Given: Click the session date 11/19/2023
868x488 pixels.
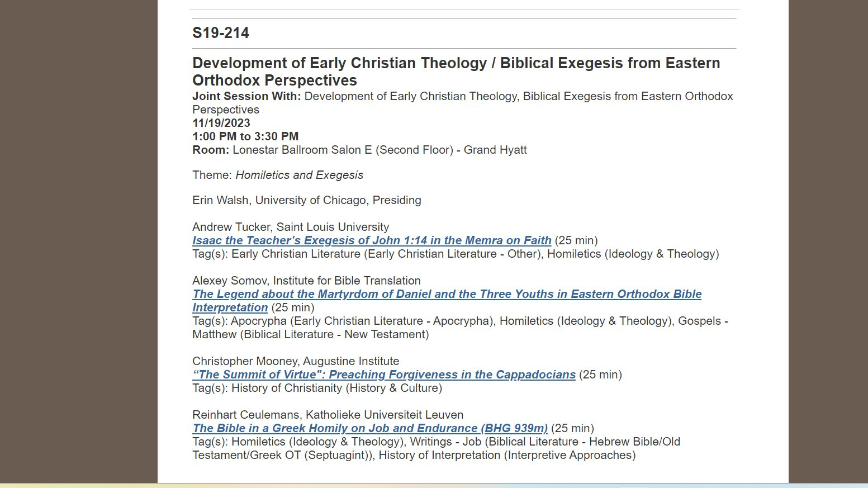Looking at the screenshot, I should [x=221, y=123].
